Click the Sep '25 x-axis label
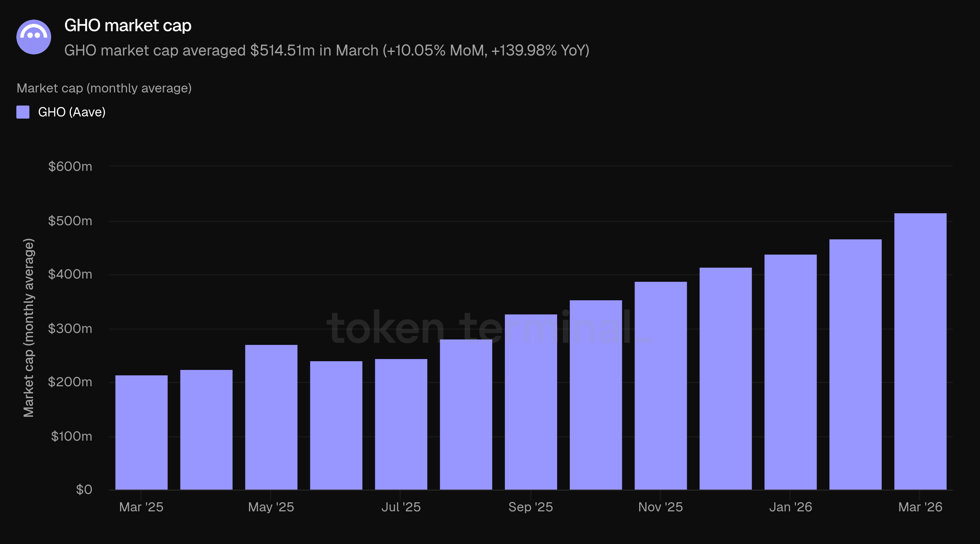 pyautogui.click(x=530, y=507)
